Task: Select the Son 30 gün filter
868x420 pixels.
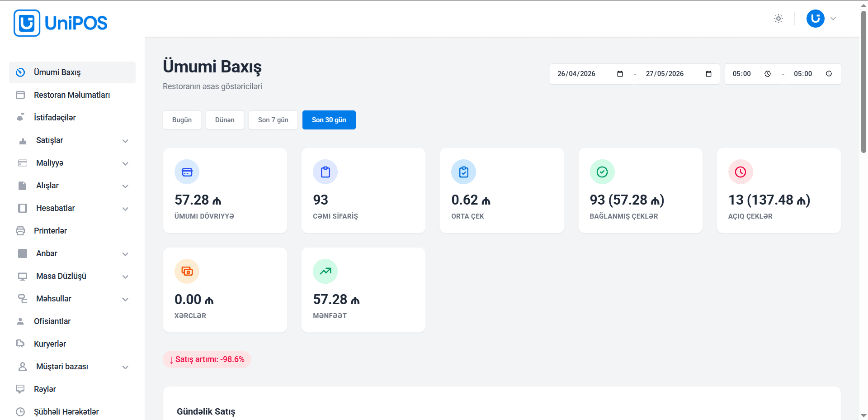Action: [x=329, y=120]
